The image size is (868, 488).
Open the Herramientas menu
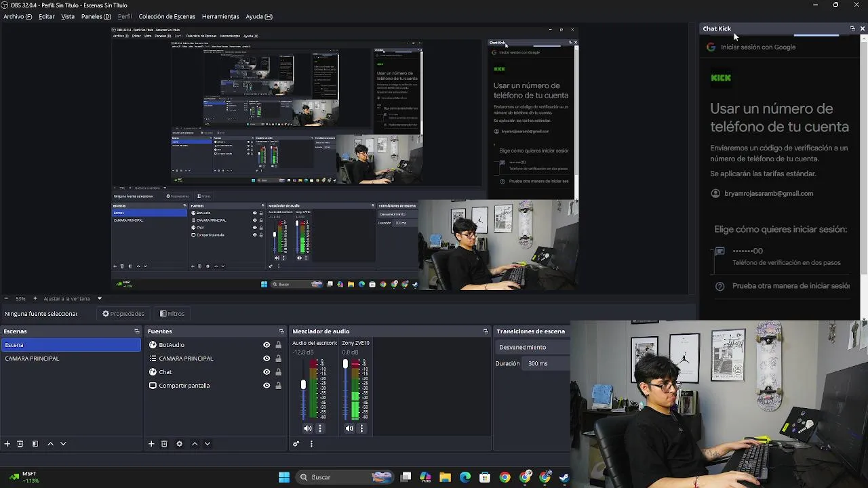(x=220, y=16)
